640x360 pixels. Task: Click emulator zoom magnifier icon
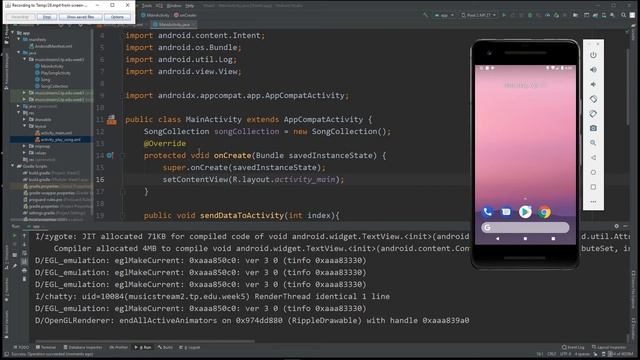(593, 143)
